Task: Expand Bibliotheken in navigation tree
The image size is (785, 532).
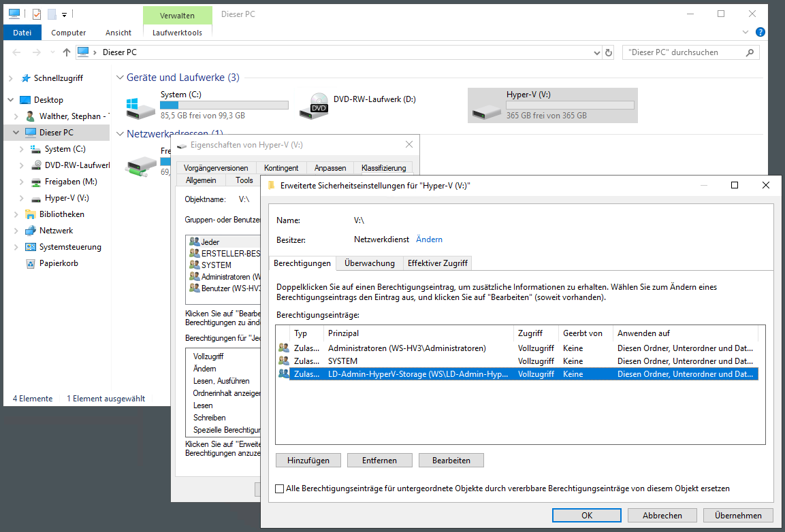Action: 16,214
